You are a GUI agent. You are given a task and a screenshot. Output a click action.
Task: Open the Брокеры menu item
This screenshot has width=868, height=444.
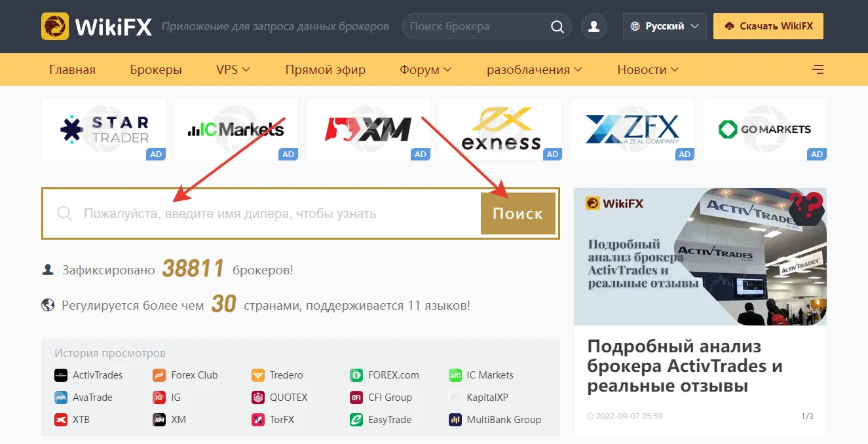156,69
